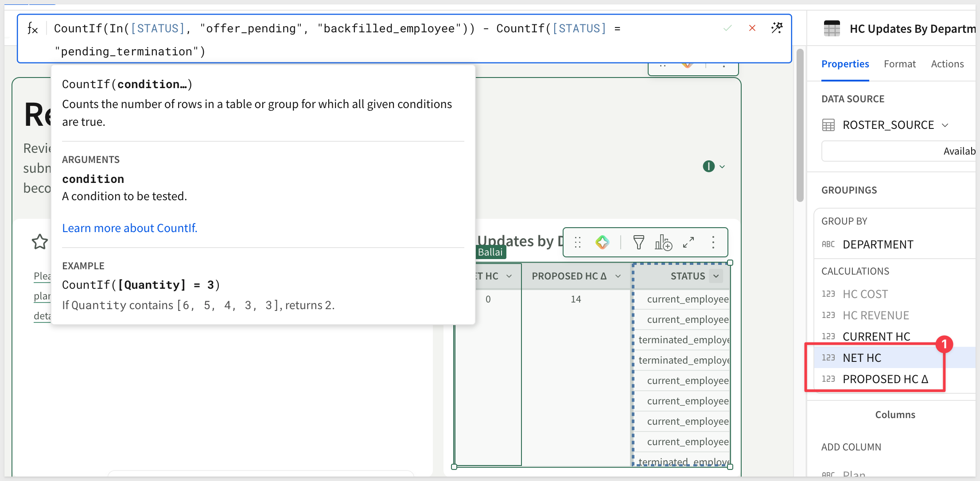Click the fx formula icon
Viewport: 980px width, 481px height.
point(33,29)
